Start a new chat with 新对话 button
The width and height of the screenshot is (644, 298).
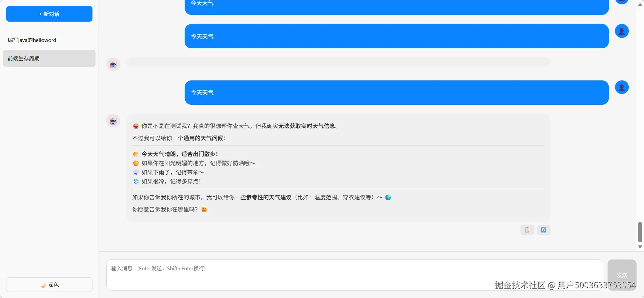pos(49,14)
